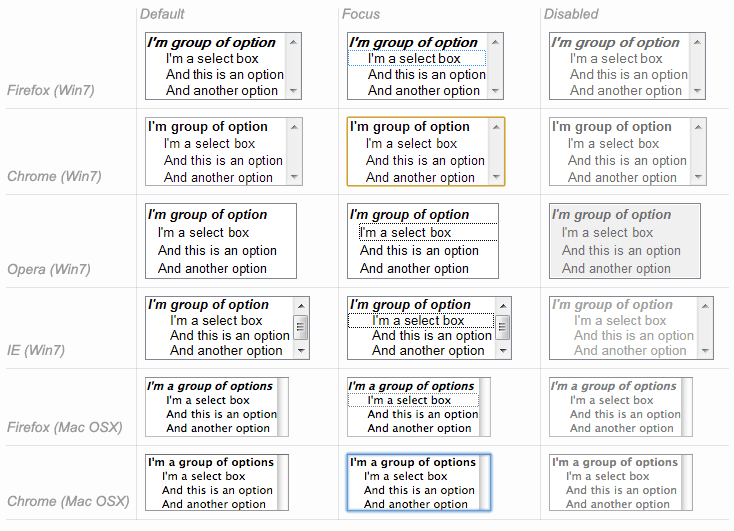Click scrollbar thumb in IE Win7 Focus list
This screenshot has width=734, height=531.
(x=503, y=327)
